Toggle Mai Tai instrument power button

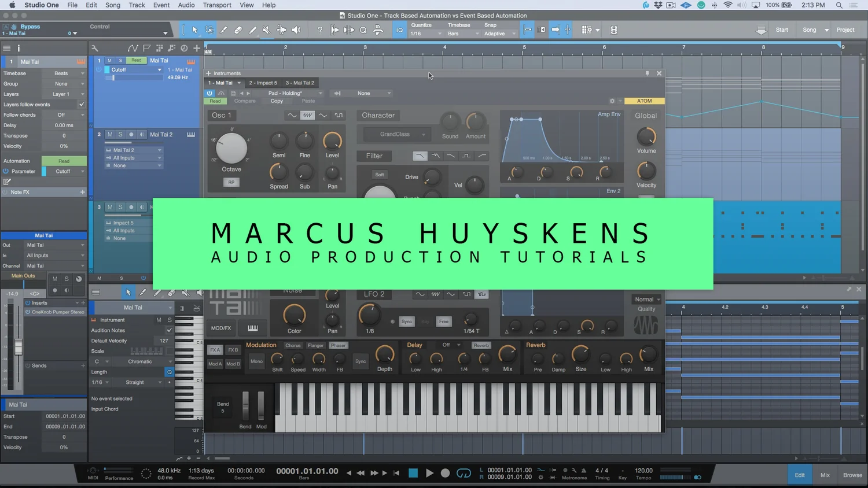tap(209, 93)
